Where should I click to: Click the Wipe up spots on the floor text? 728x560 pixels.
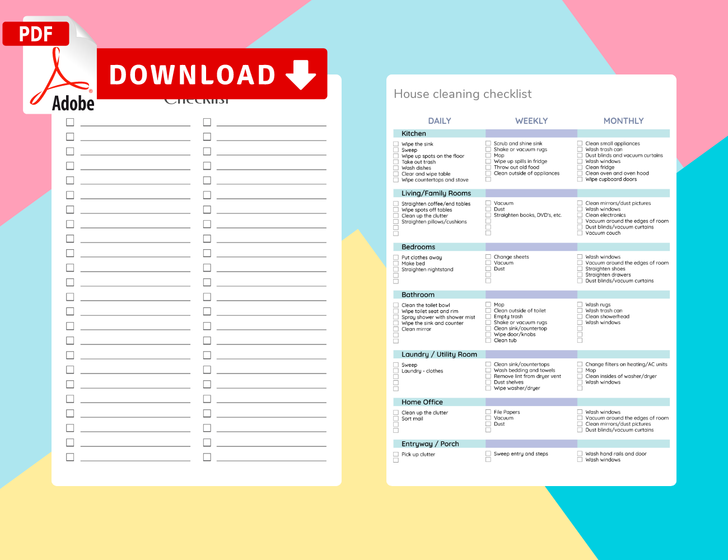point(433,156)
